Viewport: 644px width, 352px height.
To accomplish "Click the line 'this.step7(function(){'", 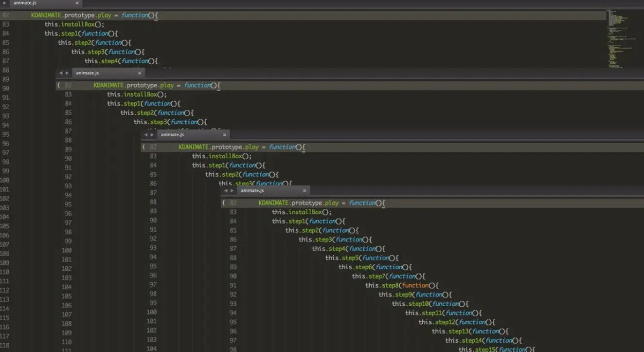I will click(x=389, y=277).
